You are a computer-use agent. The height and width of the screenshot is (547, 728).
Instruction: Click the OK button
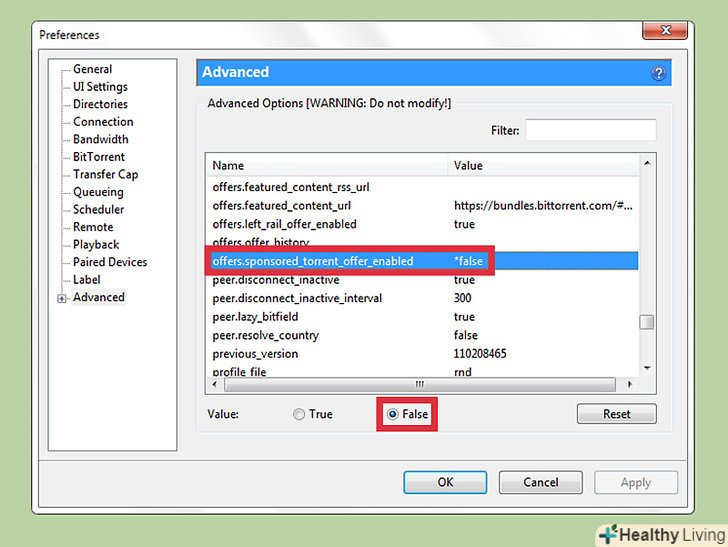[445, 482]
